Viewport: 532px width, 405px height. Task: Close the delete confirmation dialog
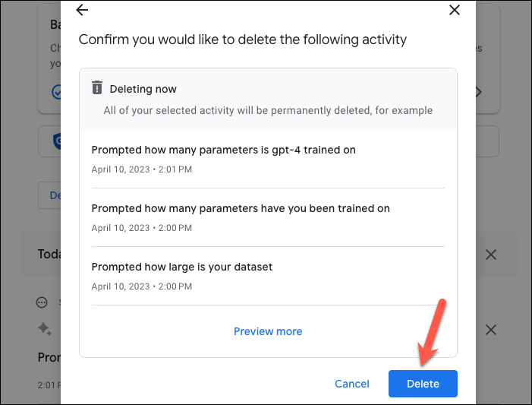(455, 10)
